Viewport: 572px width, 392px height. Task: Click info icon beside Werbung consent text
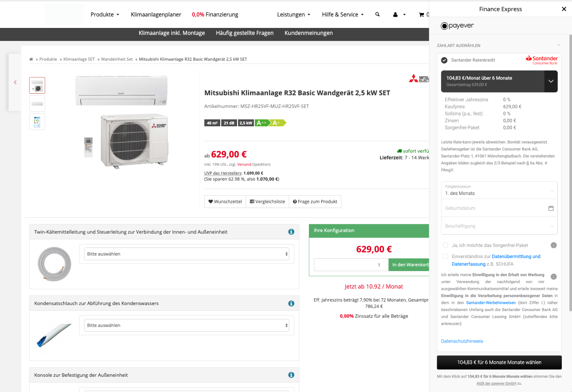coord(553,277)
